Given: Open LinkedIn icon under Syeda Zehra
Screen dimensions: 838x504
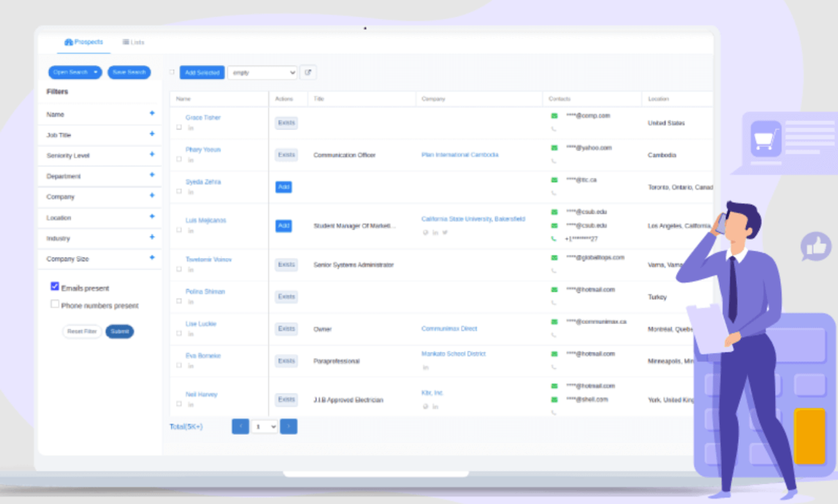Looking at the screenshot, I should pyautogui.click(x=191, y=192).
